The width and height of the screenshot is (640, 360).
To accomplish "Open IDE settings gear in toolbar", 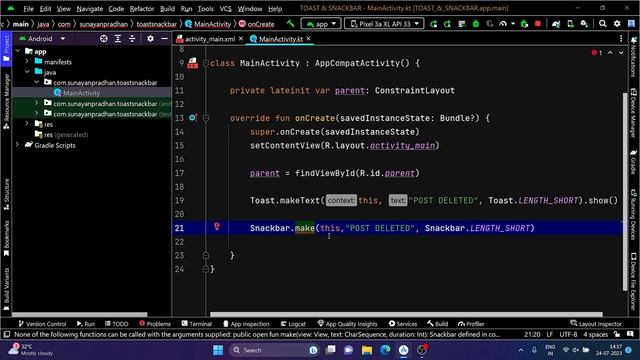I will 617,24.
